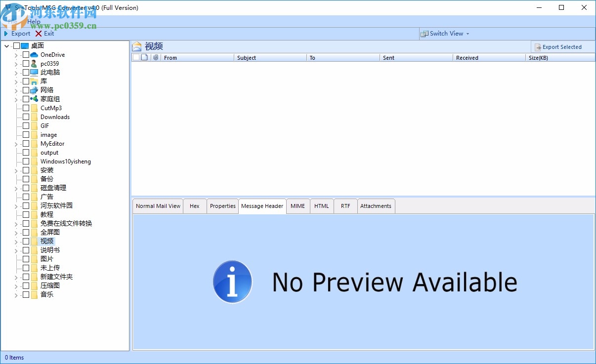Click the red X Exit icon
Image resolution: width=596 pixels, height=364 pixels.
[38, 34]
